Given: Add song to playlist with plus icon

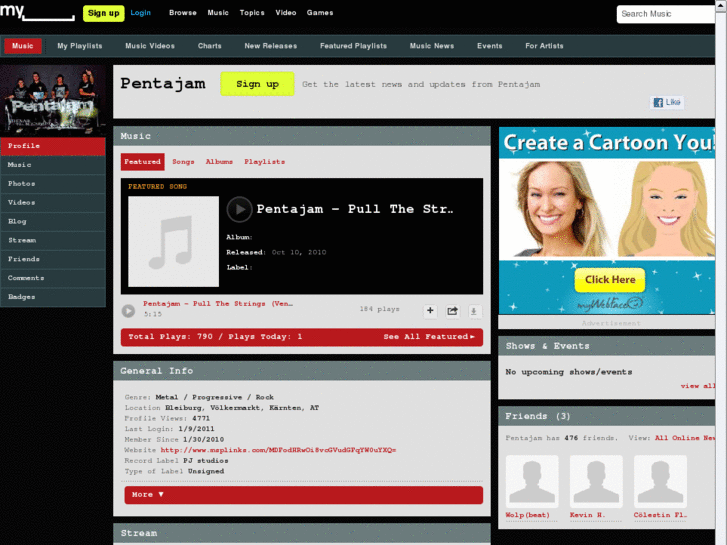Looking at the screenshot, I should (430, 311).
